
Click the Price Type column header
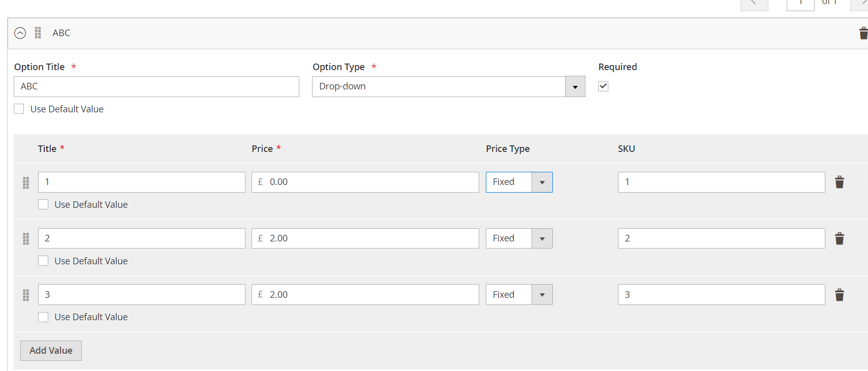click(x=508, y=149)
